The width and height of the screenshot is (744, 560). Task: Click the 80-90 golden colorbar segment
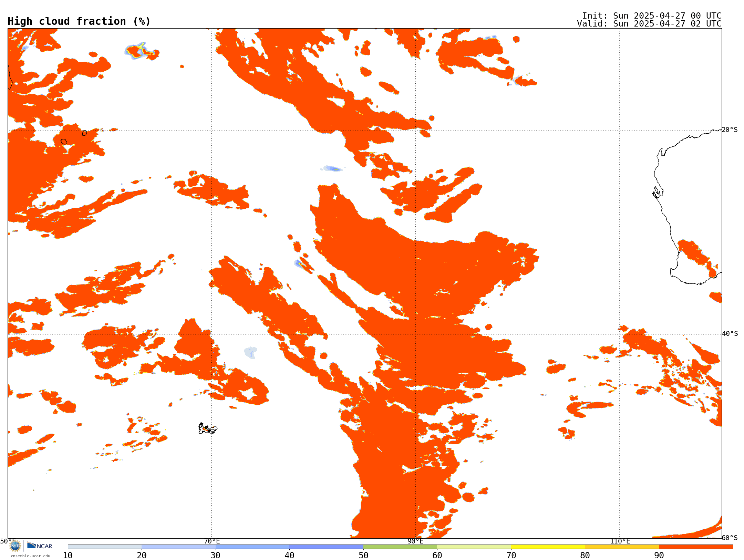622,547
